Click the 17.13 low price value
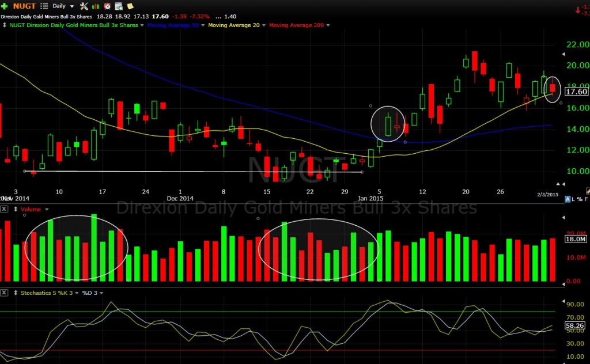 coord(141,17)
